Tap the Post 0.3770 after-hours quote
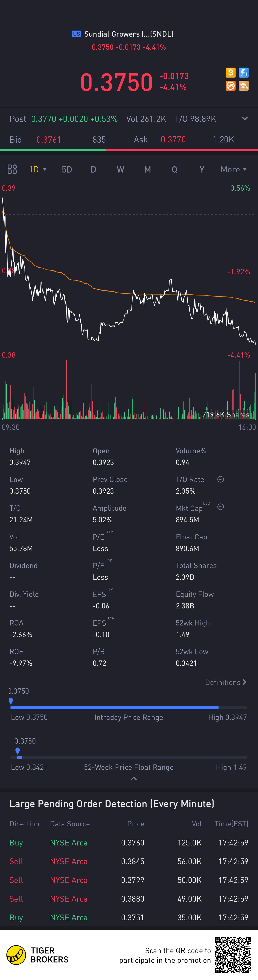This screenshot has height=980, width=258. pyautogui.click(x=63, y=119)
